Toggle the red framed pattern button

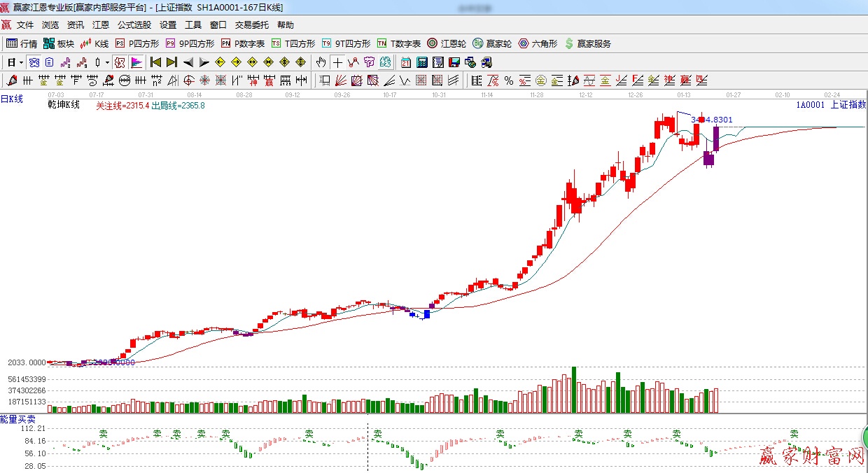click(x=120, y=62)
